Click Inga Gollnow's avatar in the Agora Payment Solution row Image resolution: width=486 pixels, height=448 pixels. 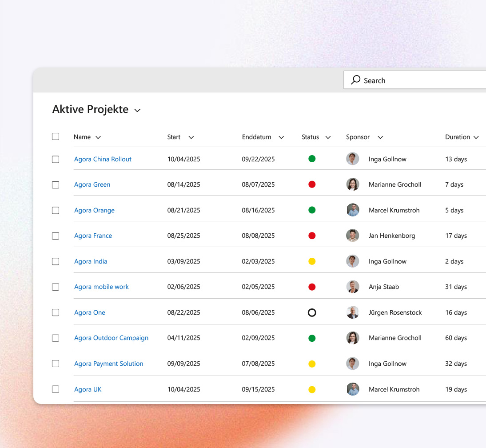pos(352,364)
